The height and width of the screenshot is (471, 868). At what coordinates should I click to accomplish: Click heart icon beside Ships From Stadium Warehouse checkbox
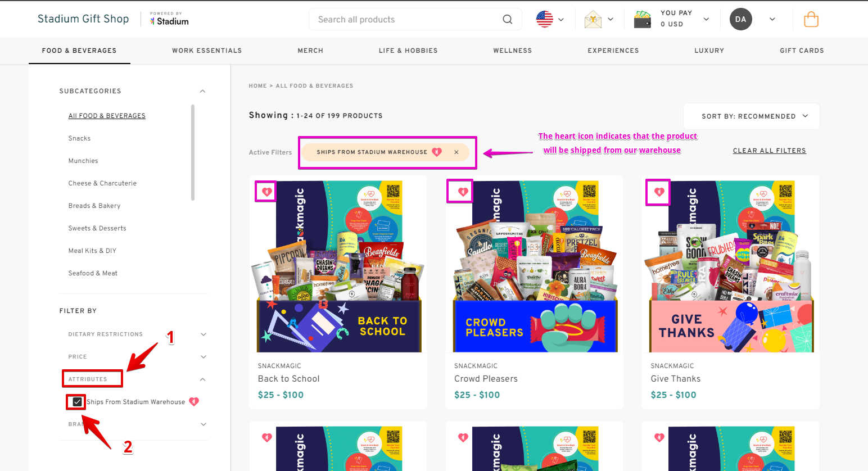click(194, 401)
